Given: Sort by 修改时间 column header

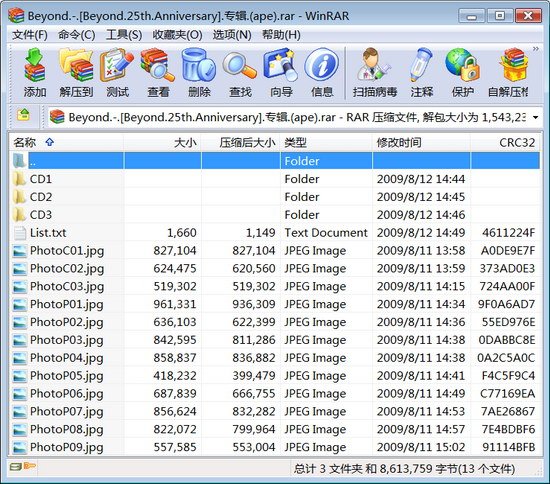Looking at the screenshot, I should 421,142.
